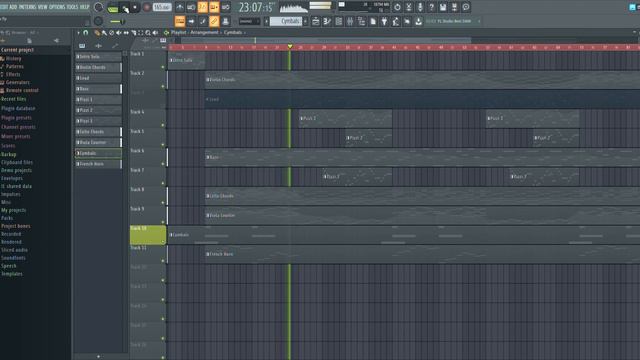Viewport: 640px width, 360px height.
Task: Click the stamp-shaped icon in recording panel
Action: click(225, 21)
